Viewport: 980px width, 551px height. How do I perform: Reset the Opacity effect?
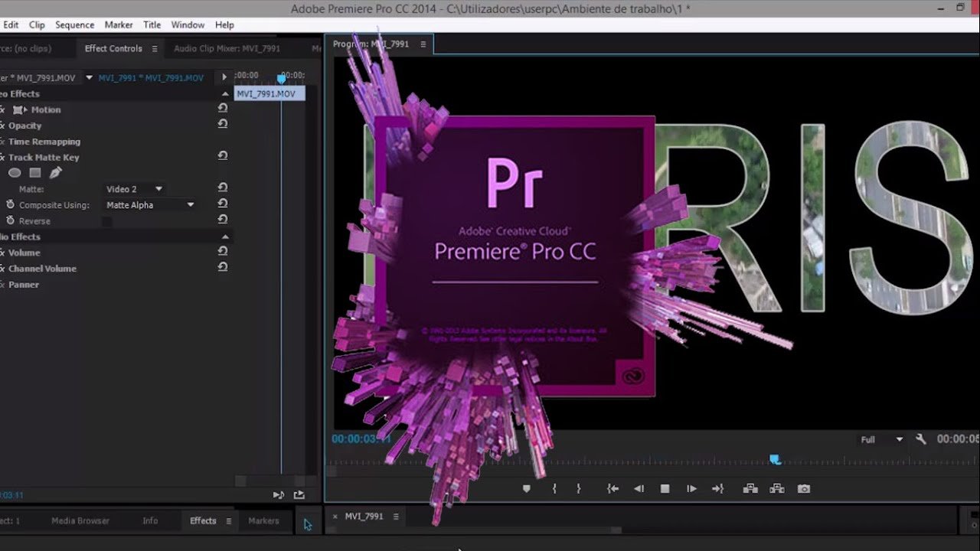point(222,124)
